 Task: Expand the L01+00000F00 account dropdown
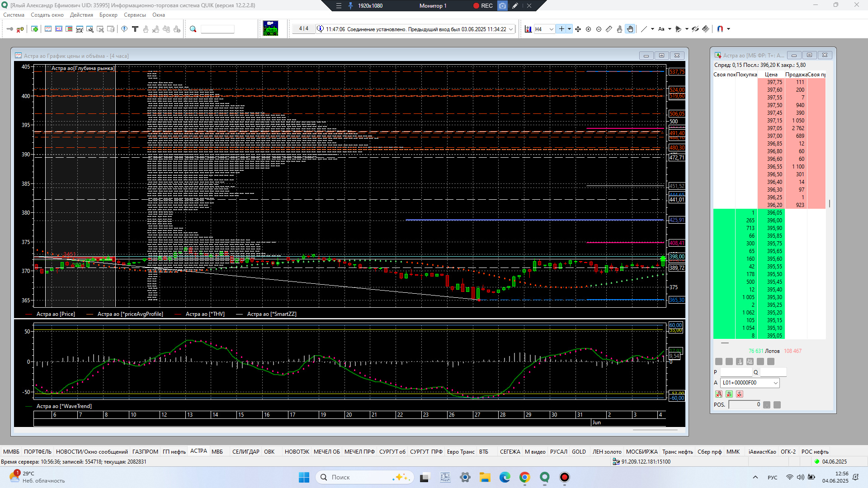coord(776,383)
